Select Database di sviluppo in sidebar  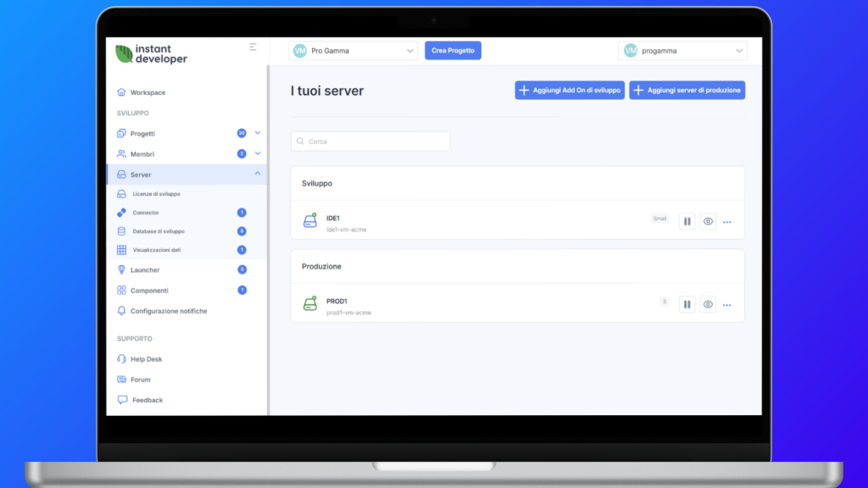pyautogui.click(x=159, y=231)
